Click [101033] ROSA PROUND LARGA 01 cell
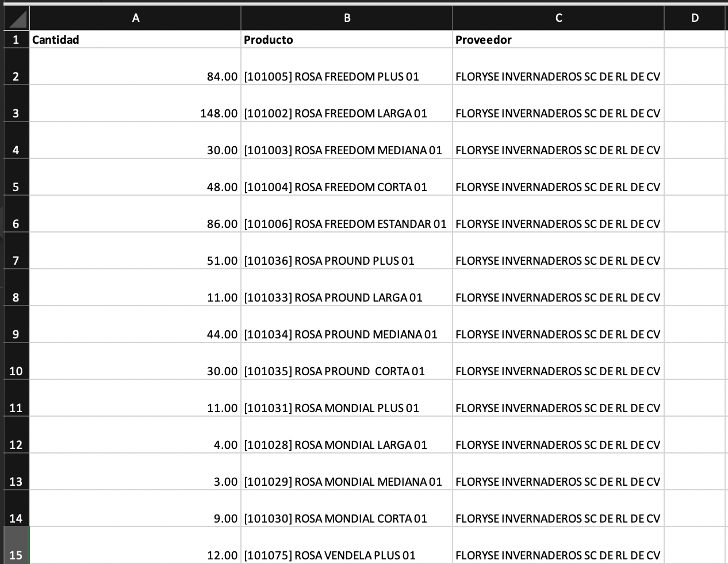Screen dimensions: 728x564 [x=347, y=288]
